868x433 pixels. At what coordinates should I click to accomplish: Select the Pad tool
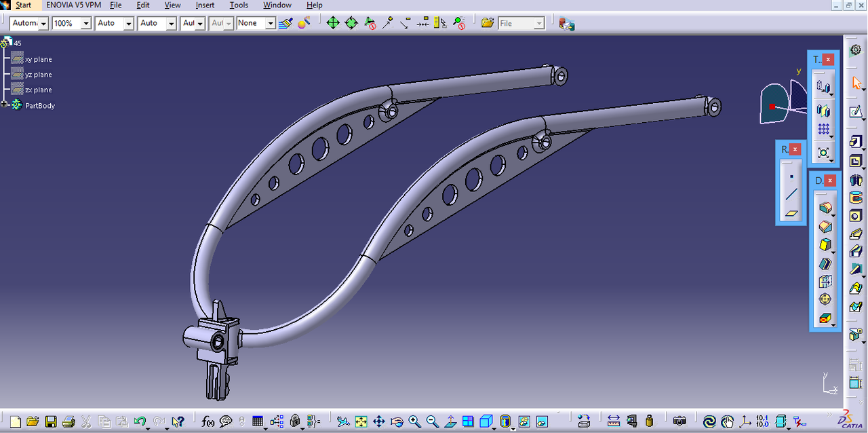(x=856, y=143)
